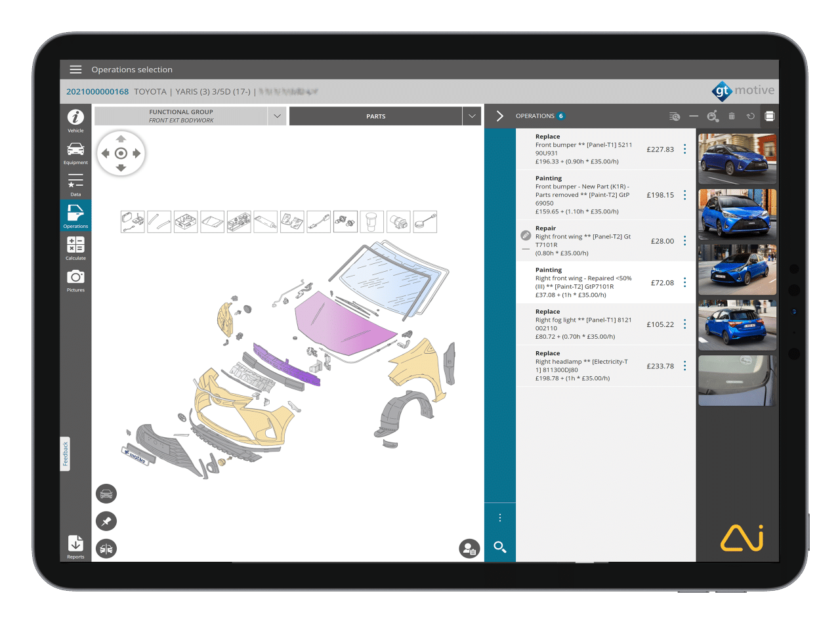Click the user profile round button
The height and width of the screenshot is (623, 840).
click(469, 548)
